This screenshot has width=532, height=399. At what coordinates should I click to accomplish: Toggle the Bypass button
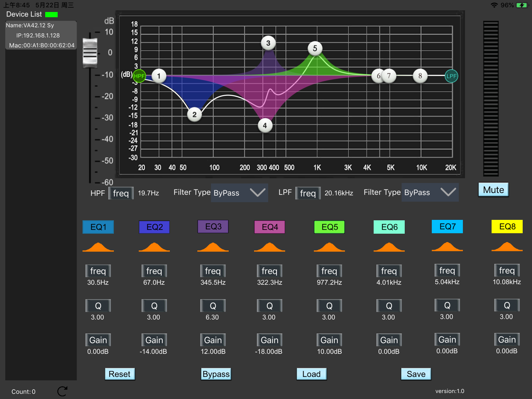[x=216, y=374]
